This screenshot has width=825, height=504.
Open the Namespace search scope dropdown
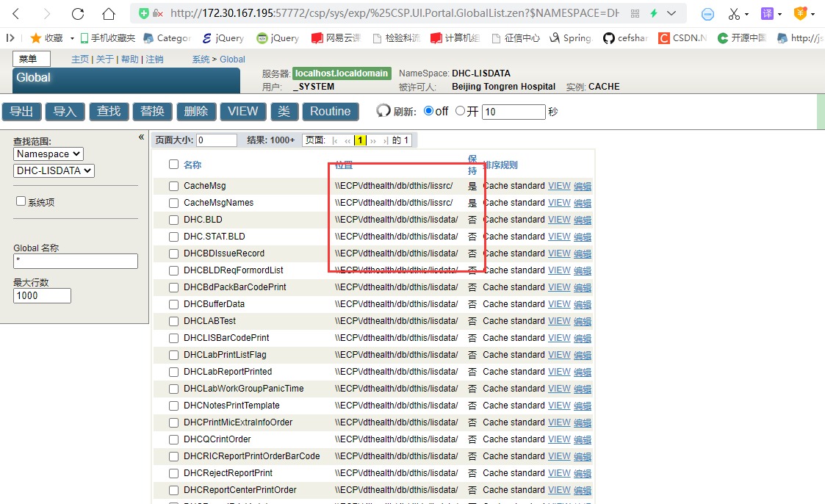coord(48,154)
